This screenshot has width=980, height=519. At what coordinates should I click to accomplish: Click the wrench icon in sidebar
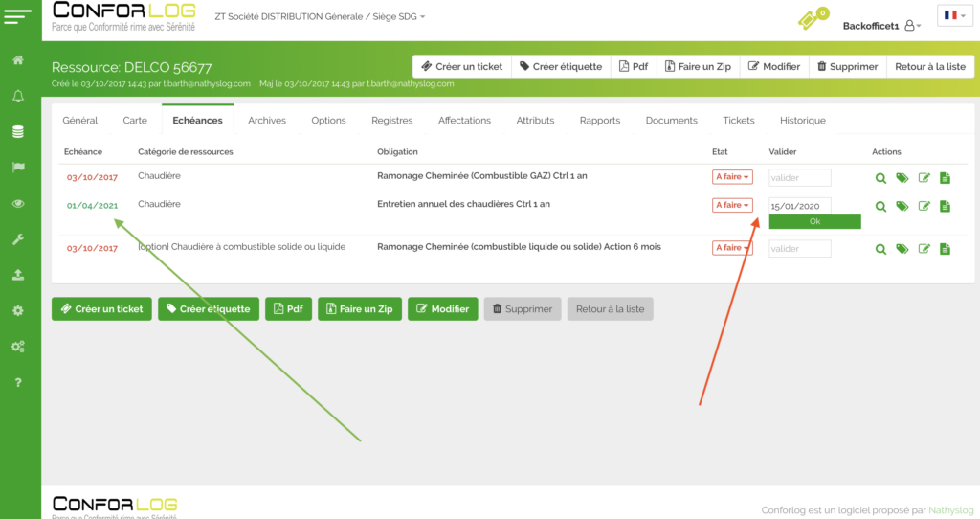click(x=18, y=238)
